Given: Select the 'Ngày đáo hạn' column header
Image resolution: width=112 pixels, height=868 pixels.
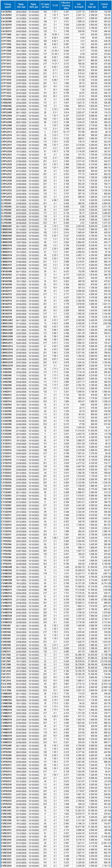Looking at the screenshot, I should pyautogui.click(x=21, y=5).
